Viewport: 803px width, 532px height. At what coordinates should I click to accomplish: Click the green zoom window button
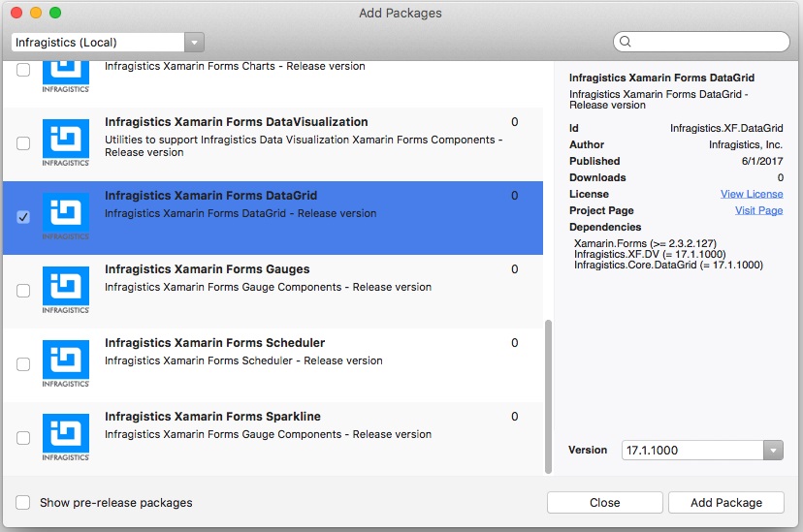pos(55,13)
